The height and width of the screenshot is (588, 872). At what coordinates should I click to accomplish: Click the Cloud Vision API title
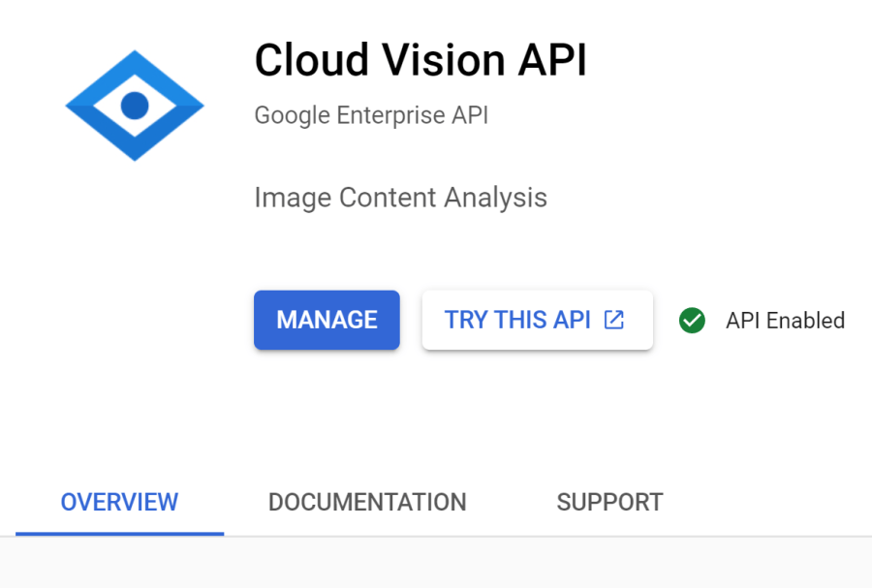point(421,59)
